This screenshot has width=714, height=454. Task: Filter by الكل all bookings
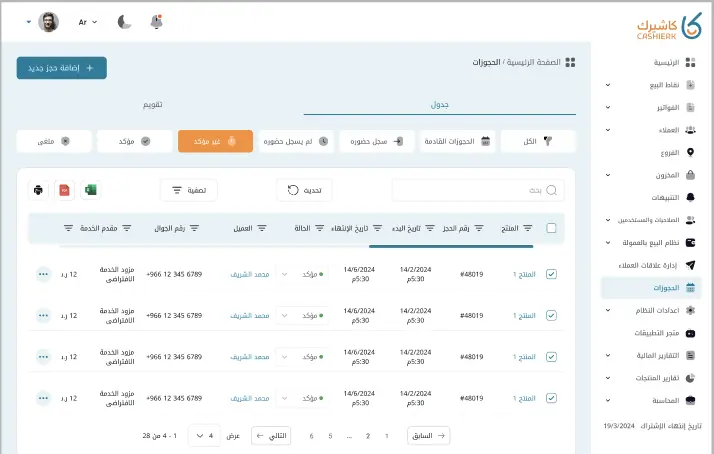pyautogui.click(x=538, y=141)
